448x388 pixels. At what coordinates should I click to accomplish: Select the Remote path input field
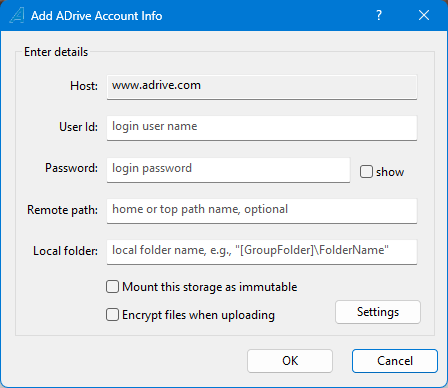tap(262, 211)
